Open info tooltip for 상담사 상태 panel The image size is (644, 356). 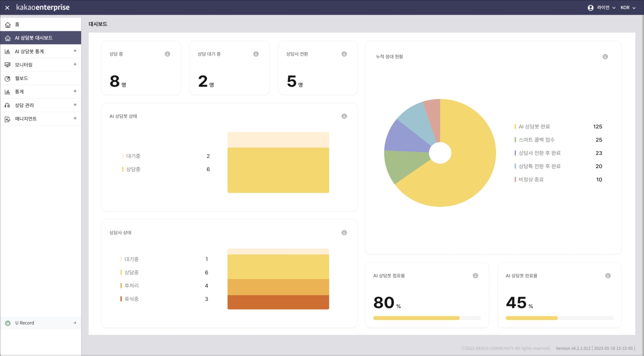coord(344,233)
